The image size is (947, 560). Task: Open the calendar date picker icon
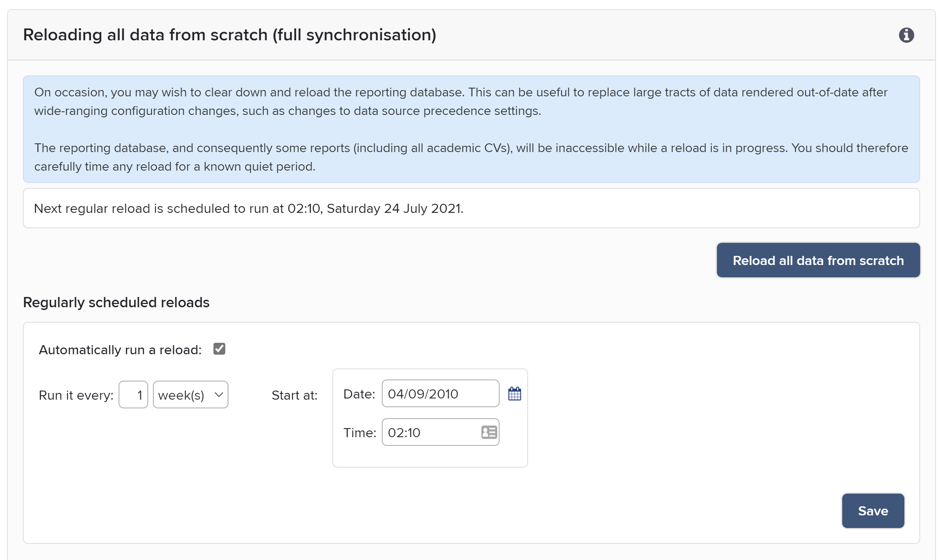[514, 394]
